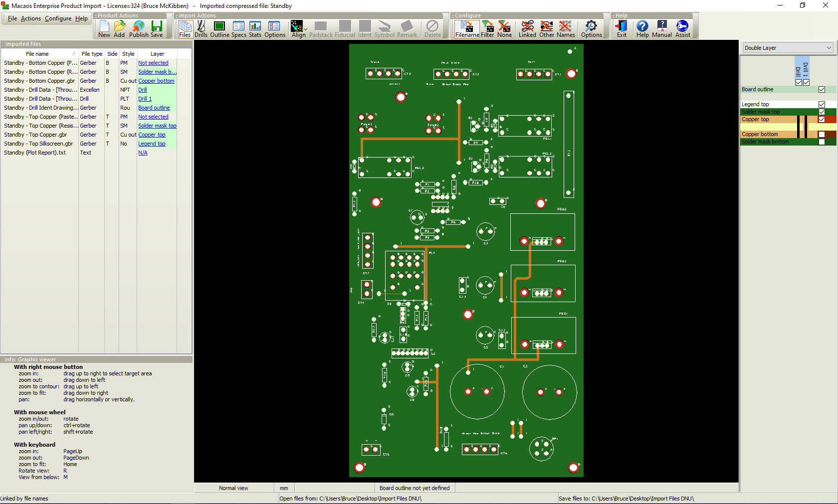Open the Configure menu
The width and height of the screenshot is (838, 504).
(58, 18)
